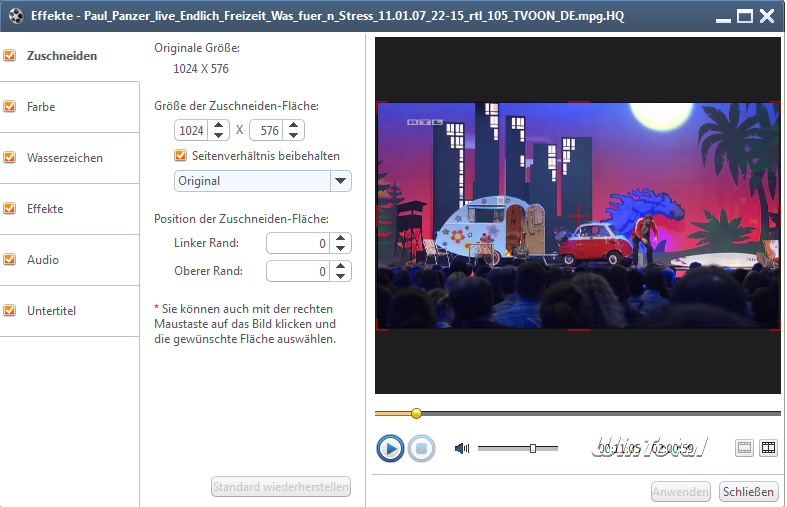Click the film reel app icon in title bar
787x507 pixels.
tap(16, 16)
